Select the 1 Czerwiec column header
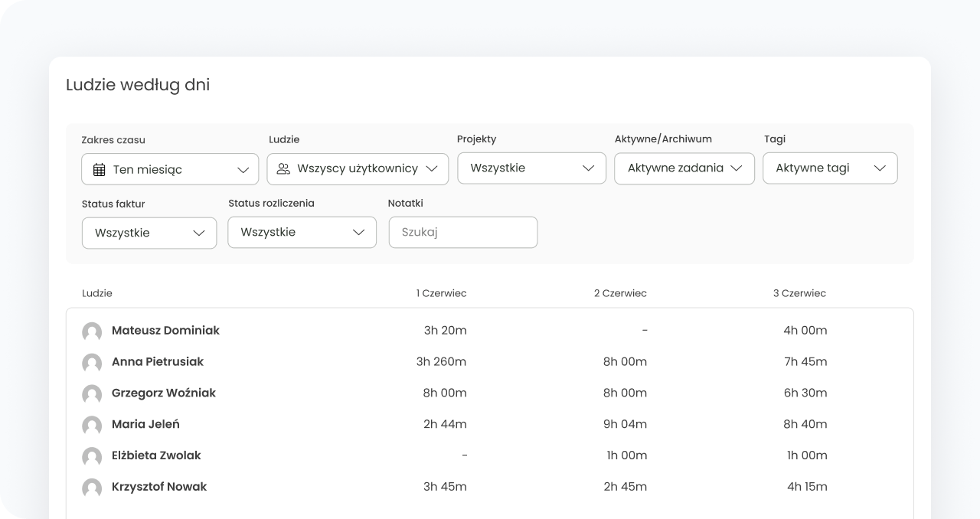Viewport: 980px width, 519px height. click(441, 293)
